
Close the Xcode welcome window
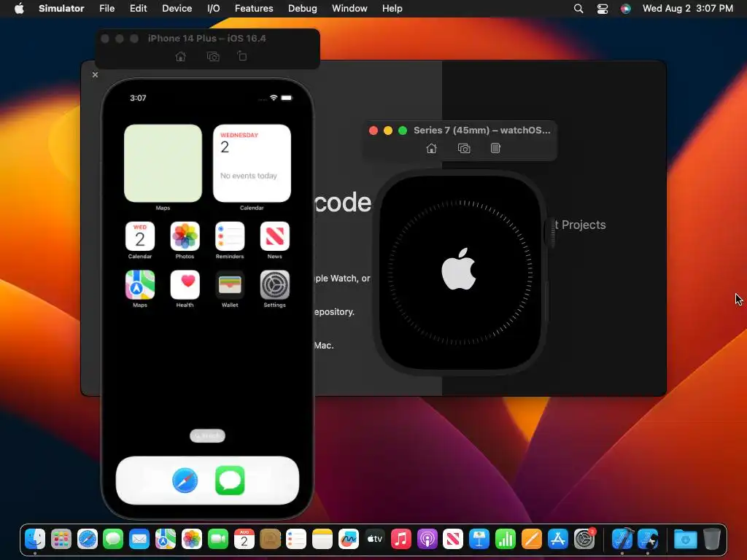tap(96, 75)
